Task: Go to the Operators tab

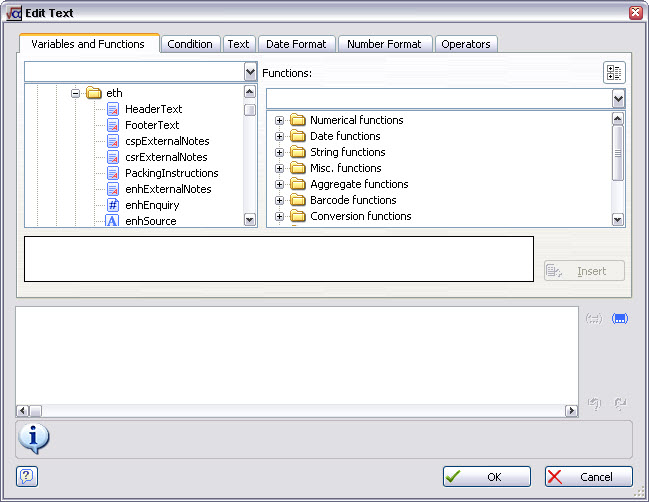Action: (x=466, y=44)
